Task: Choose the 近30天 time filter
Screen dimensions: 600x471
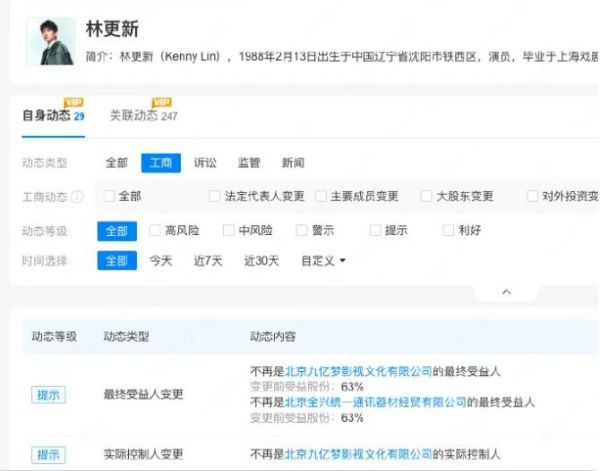Action: [x=261, y=261]
